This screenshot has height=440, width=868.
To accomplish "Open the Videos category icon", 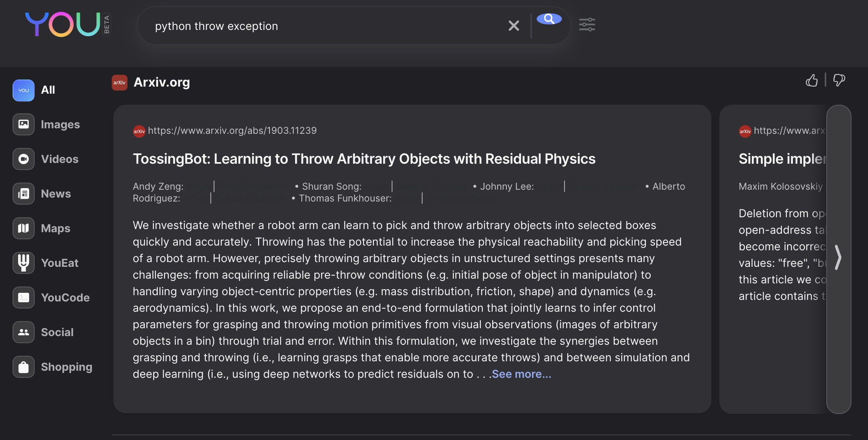I will (24, 159).
